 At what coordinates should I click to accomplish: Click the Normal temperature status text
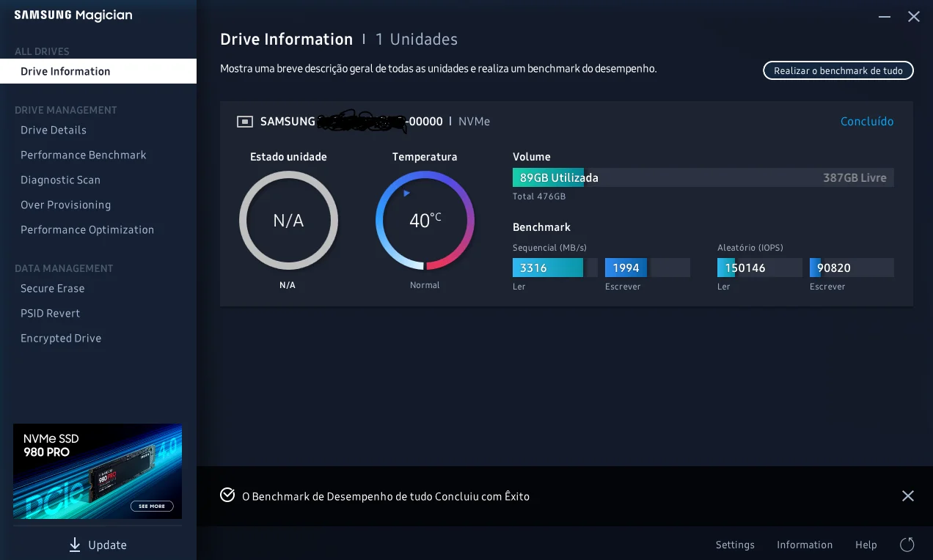[x=425, y=285]
